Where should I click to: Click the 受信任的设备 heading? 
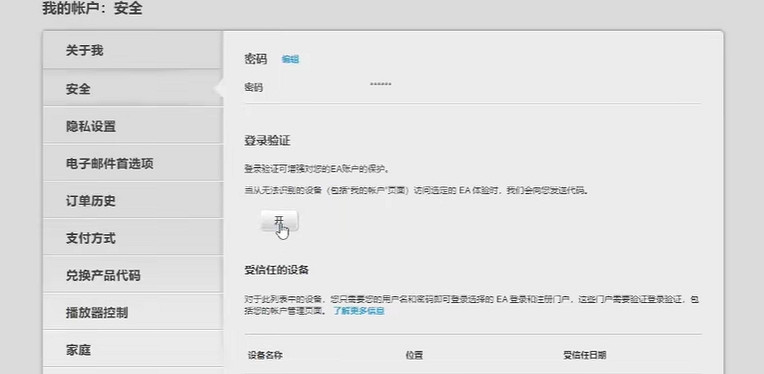276,270
